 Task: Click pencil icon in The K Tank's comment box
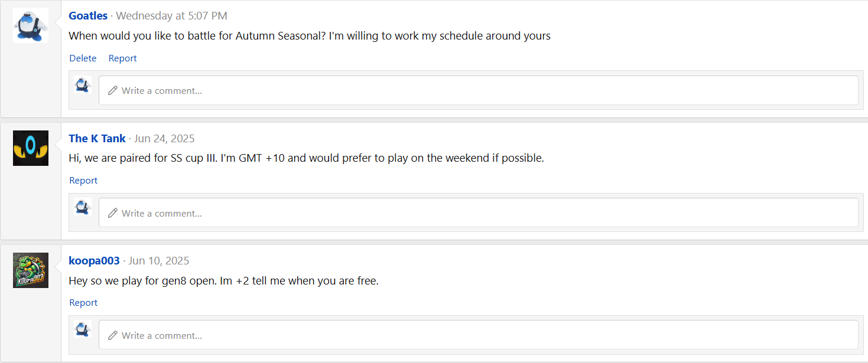coord(113,213)
